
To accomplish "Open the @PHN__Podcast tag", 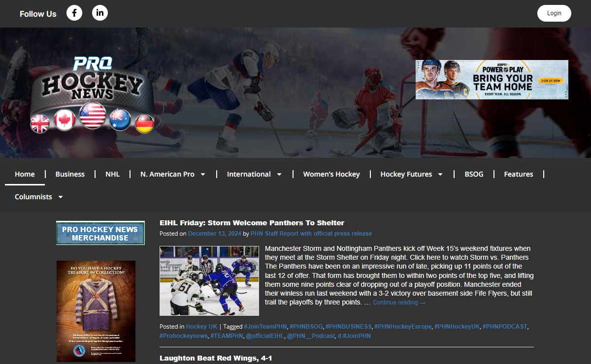I will coord(311,336).
